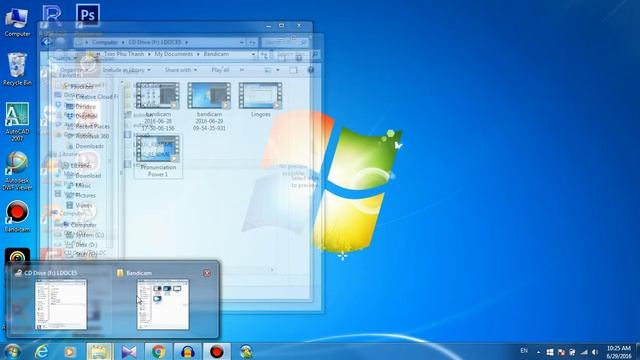Launch Internet Explorer from the taskbar
Screen dimensions: 640x360
(41, 351)
